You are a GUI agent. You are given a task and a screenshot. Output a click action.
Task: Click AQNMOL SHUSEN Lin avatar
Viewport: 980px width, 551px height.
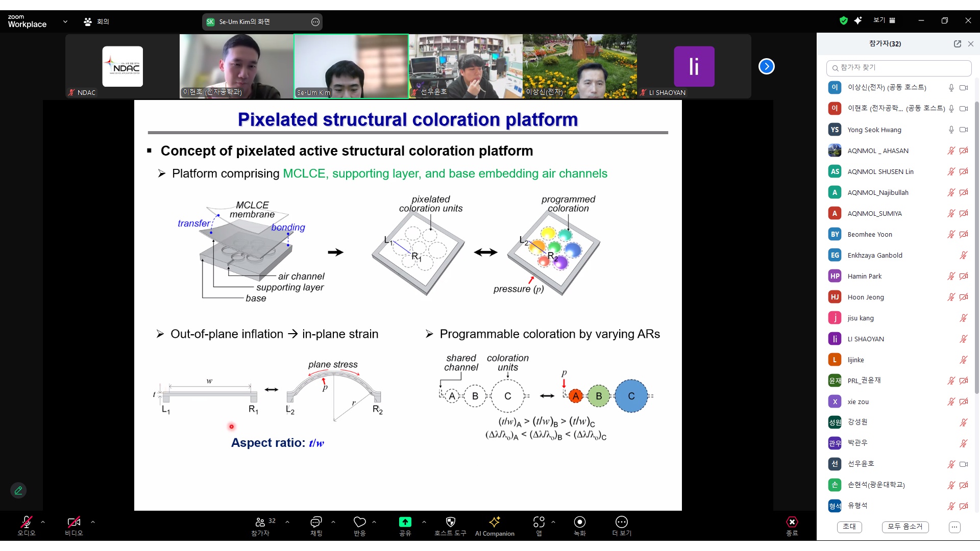coord(835,171)
